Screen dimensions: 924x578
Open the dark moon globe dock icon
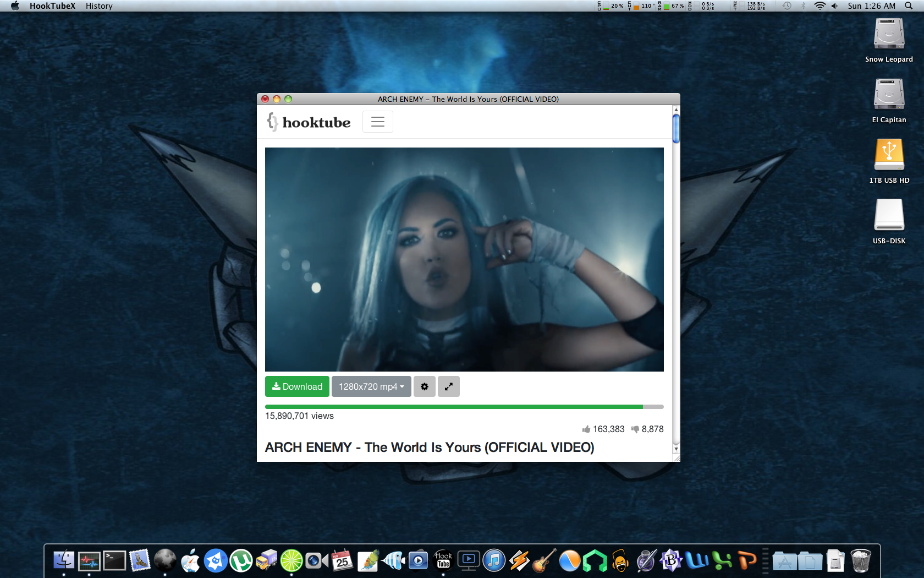point(165,561)
